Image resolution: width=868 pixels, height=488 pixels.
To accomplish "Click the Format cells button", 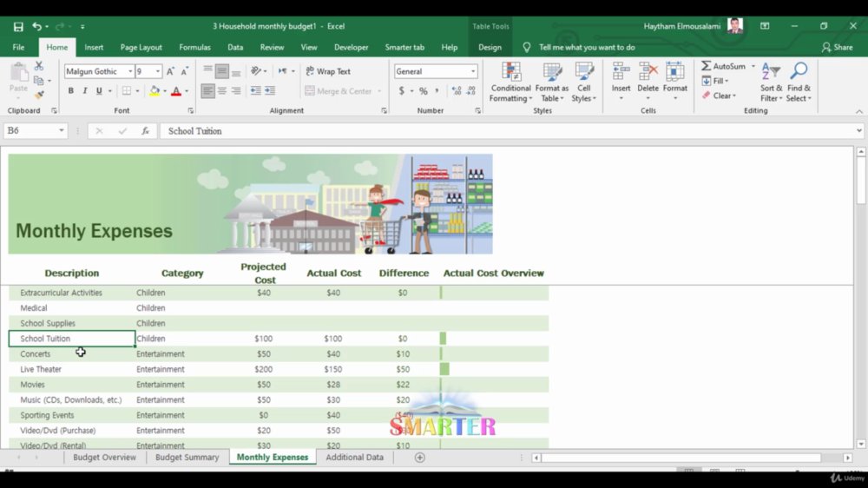I will 674,82.
